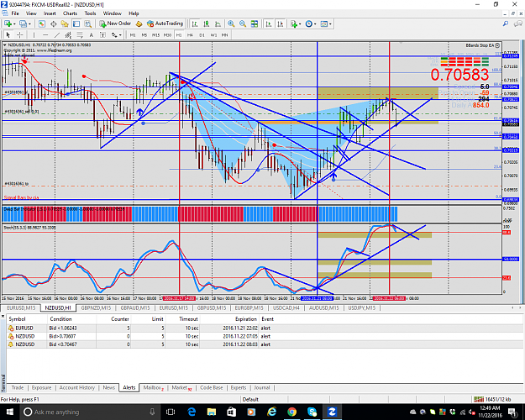Open the chat bubbles icon in toolbar
This screenshot has height=420, width=525.
coord(518,24)
